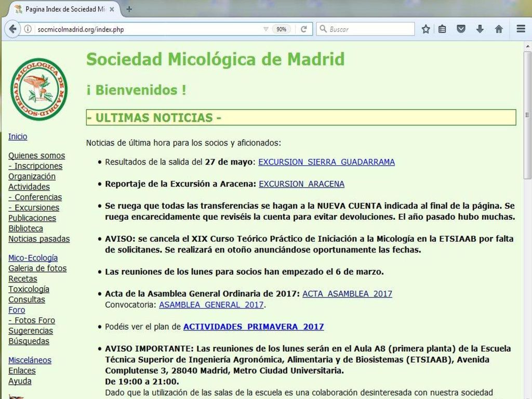Viewport: 532px width, 399px height.
Task: Click the ULTIMAS NOTICIAS heading
Action: coord(154,118)
